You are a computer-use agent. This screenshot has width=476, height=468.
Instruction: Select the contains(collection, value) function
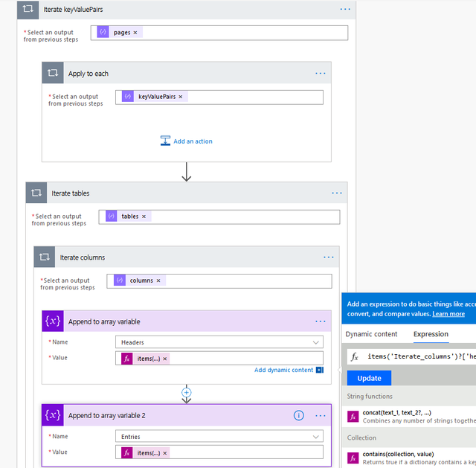tap(398, 454)
